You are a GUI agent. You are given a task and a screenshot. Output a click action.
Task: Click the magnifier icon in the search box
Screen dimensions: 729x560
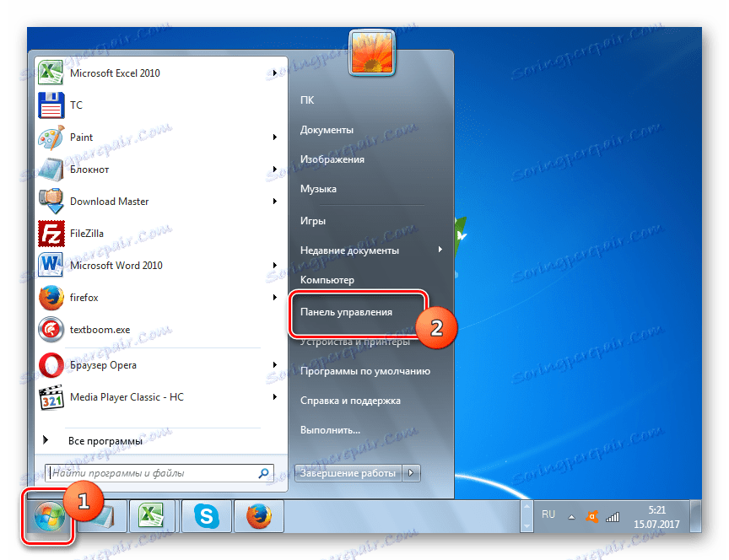(263, 473)
